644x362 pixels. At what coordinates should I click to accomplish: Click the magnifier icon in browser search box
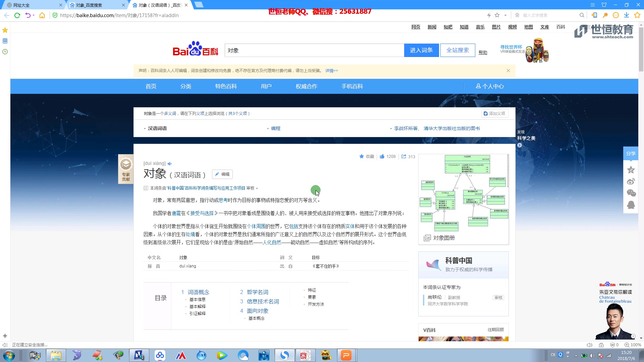[582, 15]
